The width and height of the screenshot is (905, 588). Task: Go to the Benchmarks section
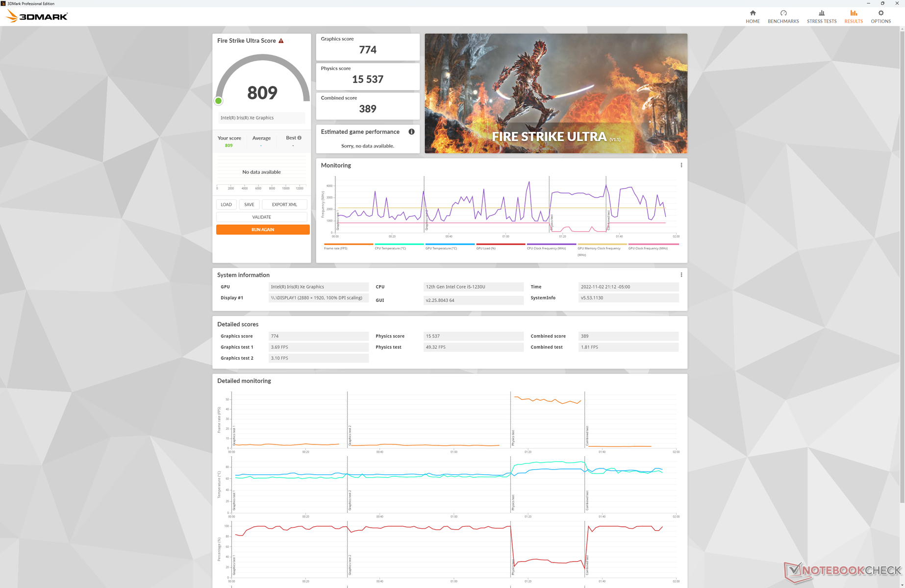point(783,17)
